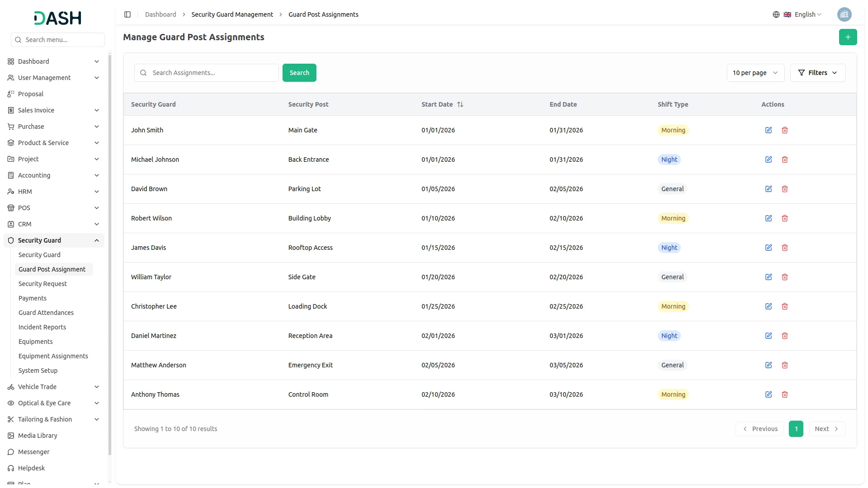Sort by Start Date arrows
Screen dimensions: 868x488
tap(460, 104)
